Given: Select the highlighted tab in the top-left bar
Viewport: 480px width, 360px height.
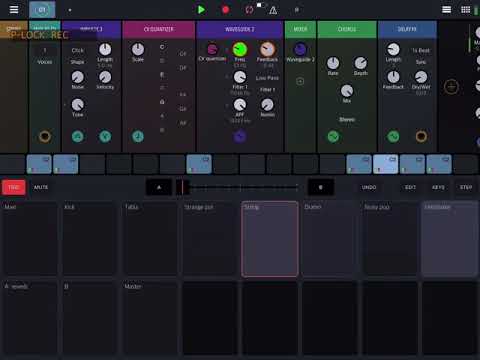Looking at the screenshot, I should point(42,10).
